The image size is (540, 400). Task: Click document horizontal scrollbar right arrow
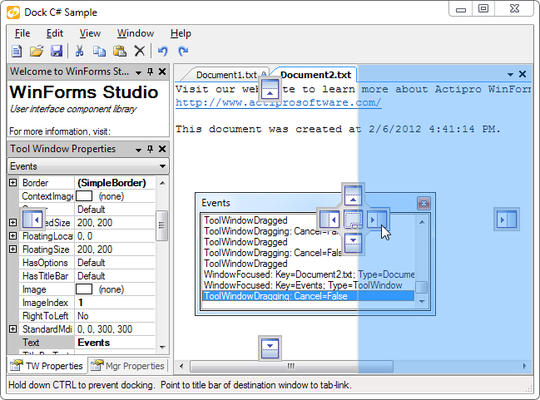(x=525, y=366)
